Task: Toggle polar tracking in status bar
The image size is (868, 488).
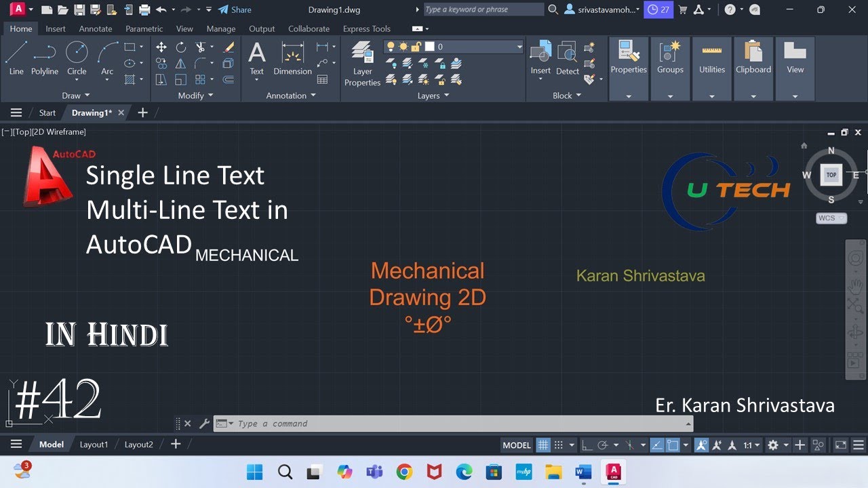Action: [x=602, y=445]
